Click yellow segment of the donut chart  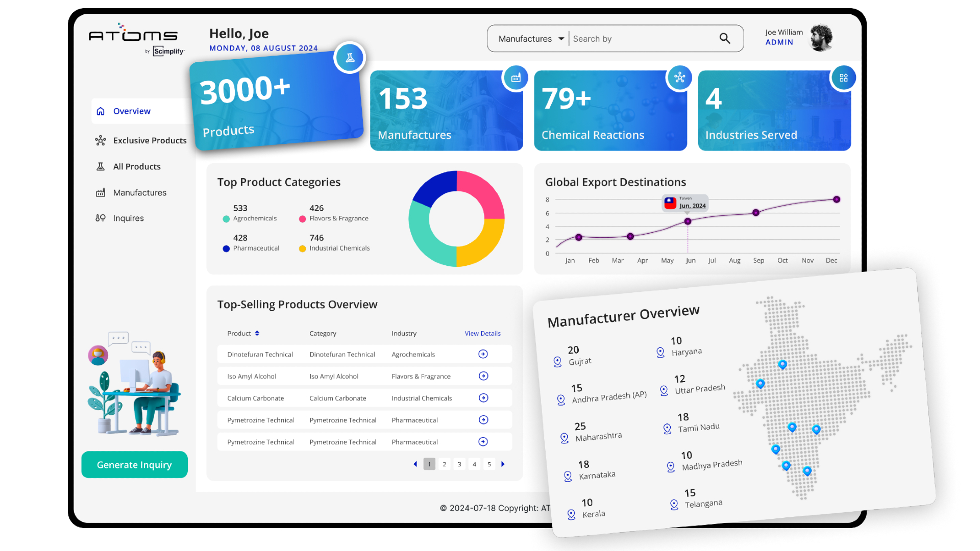tap(487, 243)
